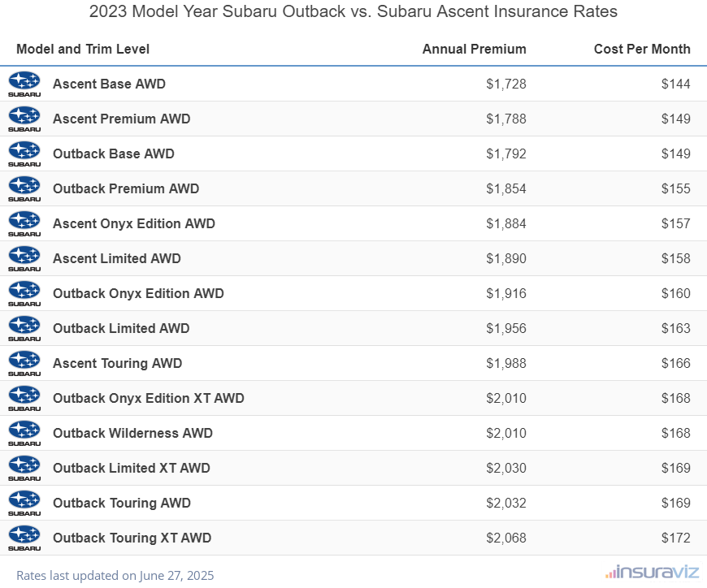Click the $1,988 annual premium value

point(506,364)
